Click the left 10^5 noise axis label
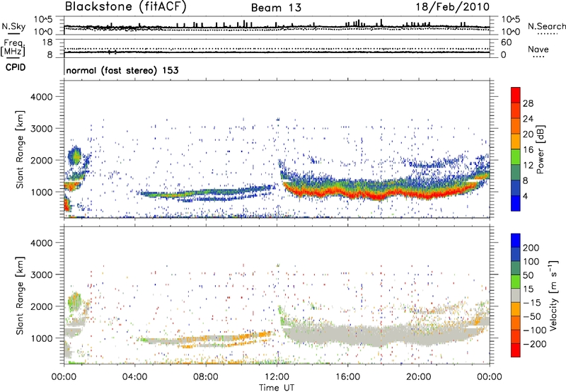This screenshot has width=566, height=392. pyautogui.click(x=43, y=19)
